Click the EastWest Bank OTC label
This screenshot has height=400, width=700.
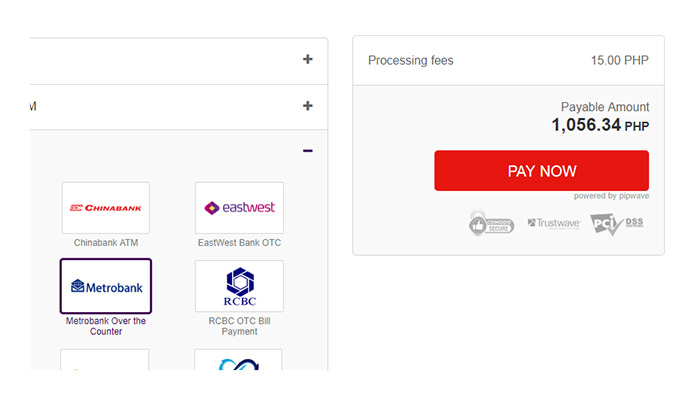[x=239, y=243]
